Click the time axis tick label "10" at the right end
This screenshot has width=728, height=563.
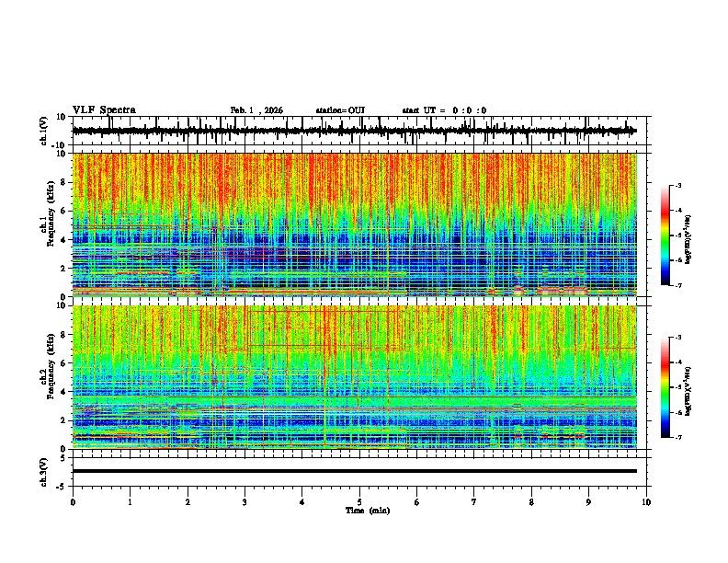pos(646,502)
